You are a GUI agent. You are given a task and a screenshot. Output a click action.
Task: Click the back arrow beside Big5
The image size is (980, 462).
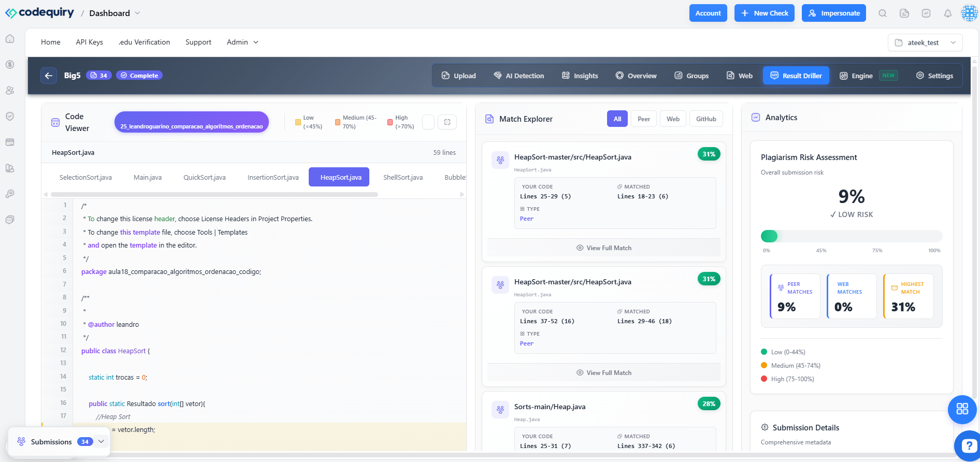[x=49, y=76]
